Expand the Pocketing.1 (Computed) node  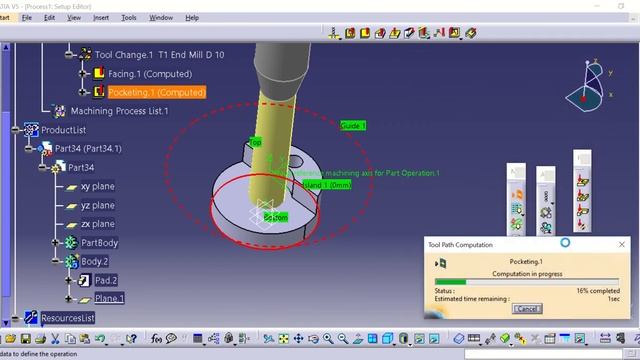click(x=82, y=92)
